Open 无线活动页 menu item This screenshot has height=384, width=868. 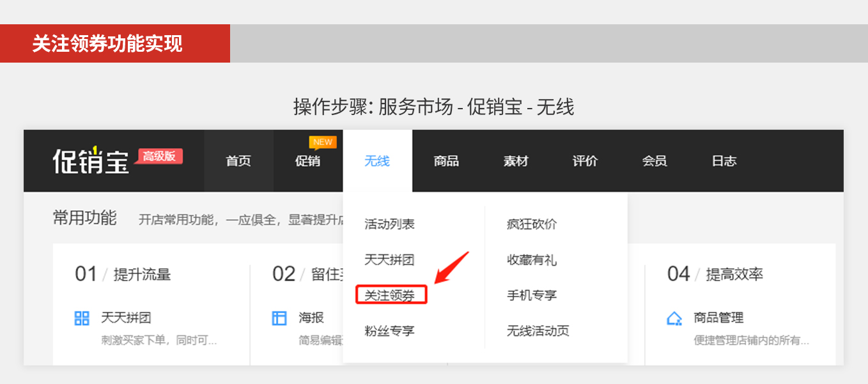click(x=538, y=331)
